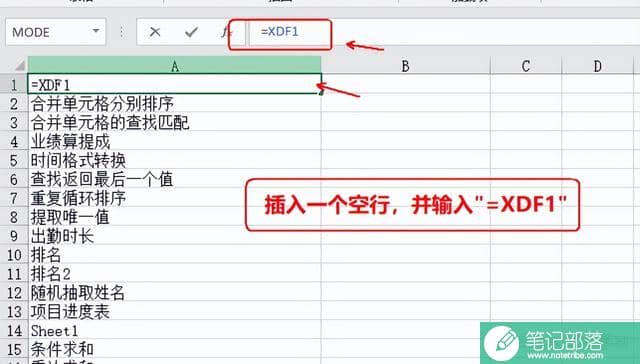The width and height of the screenshot is (640, 364).
Task: Confirm the formula with the checkmark icon
Action: (191, 32)
